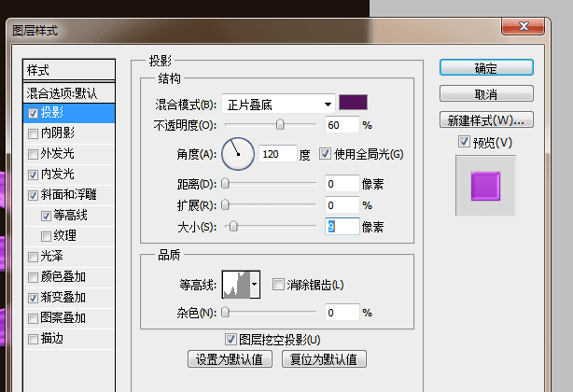Click the 大小 value input field
This screenshot has width=573, height=392.
click(x=342, y=227)
